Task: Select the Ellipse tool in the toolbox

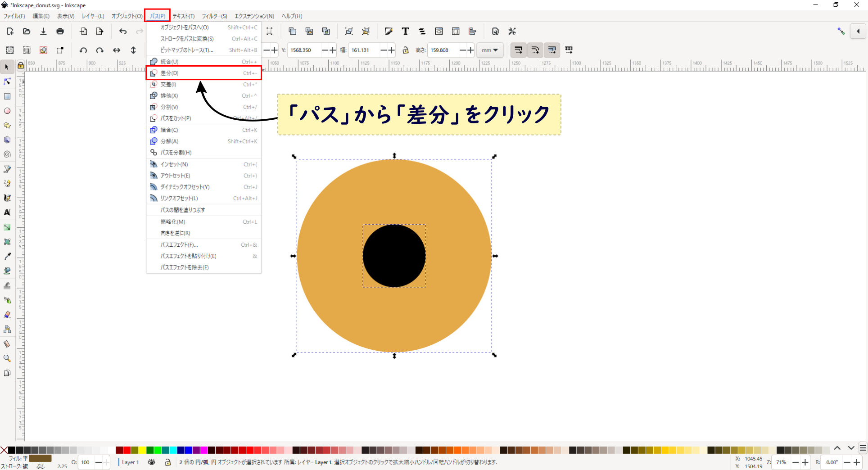Action: click(x=7, y=111)
